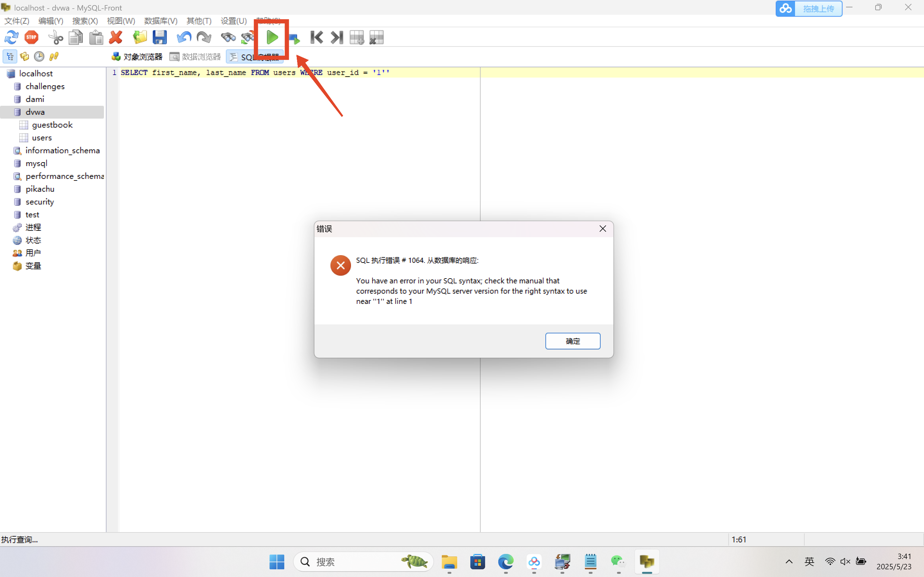This screenshot has height=577, width=924.
Task: Click the blue Undo arrow icon
Action: (x=184, y=38)
